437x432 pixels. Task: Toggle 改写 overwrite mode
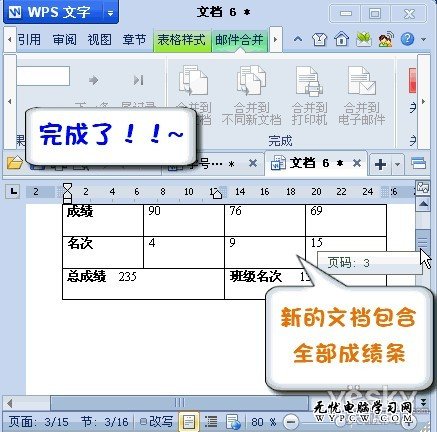(x=157, y=422)
